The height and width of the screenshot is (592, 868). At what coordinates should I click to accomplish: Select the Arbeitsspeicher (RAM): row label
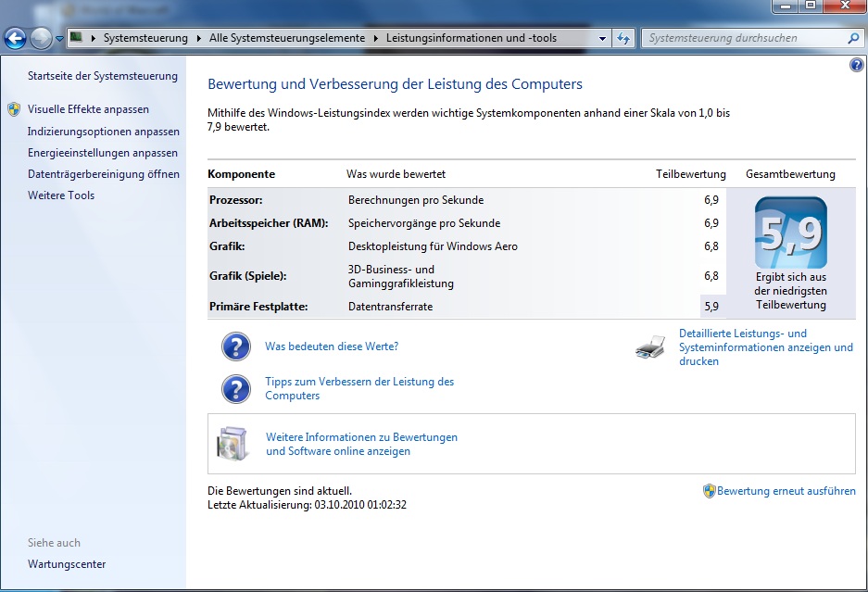[x=269, y=223]
